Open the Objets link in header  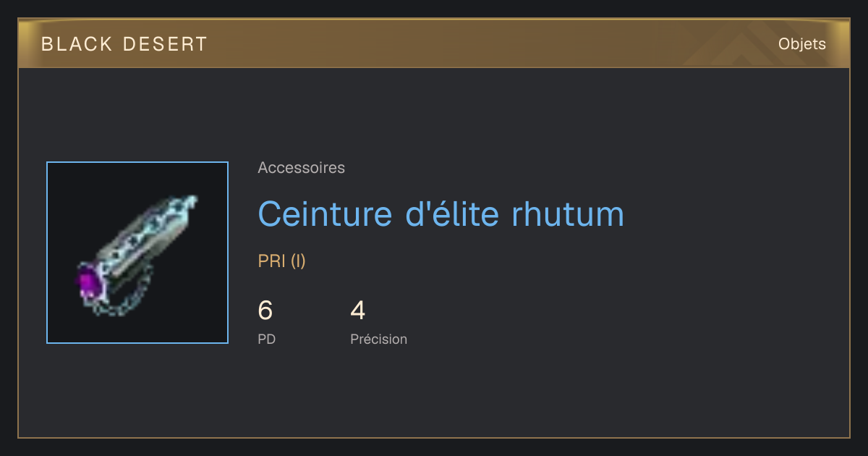[x=801, y=44]
